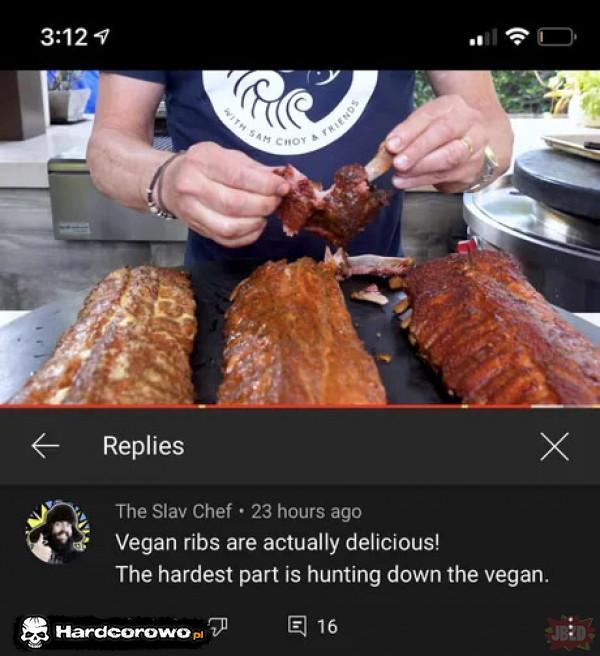Viewport: 600px width, 656px height.
Task: Open the reply thread comment icon
Action: click(297, 626)
